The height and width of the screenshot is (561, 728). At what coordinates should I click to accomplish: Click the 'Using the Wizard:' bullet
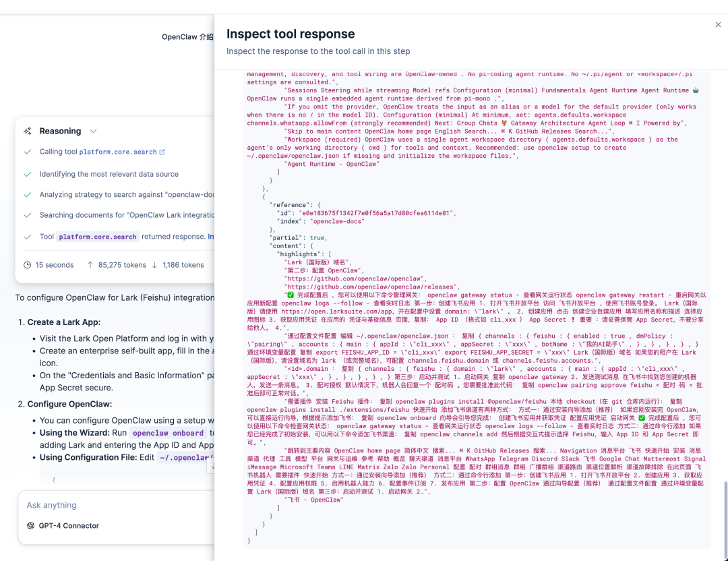[x=74, y=433]
